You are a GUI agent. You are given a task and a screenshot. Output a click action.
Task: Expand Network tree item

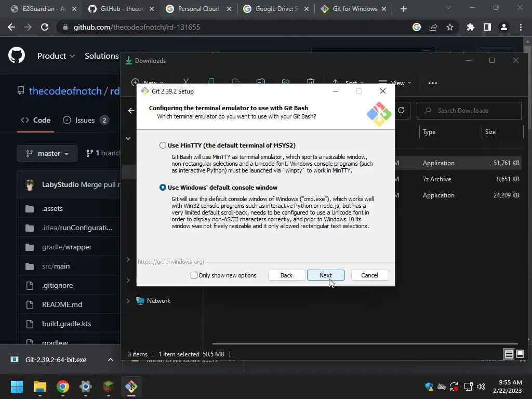[x=128, y=301]
